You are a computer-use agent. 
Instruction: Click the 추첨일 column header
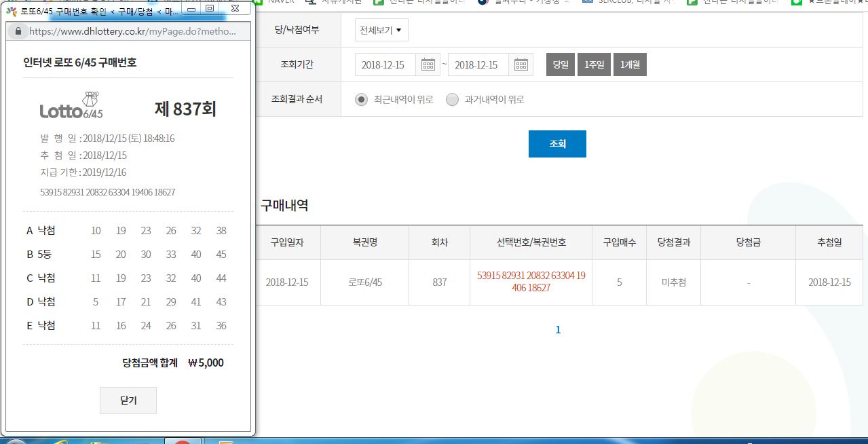tap(829, 242)
